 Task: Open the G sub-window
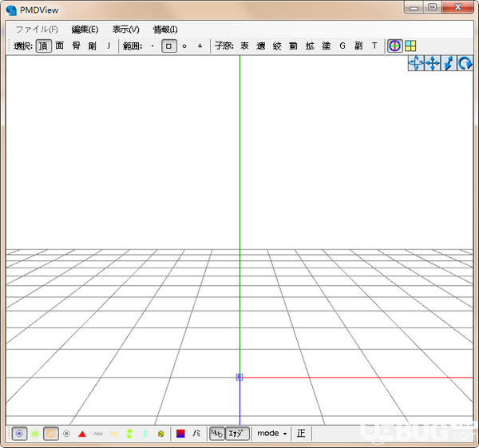(x=342, y=46)
